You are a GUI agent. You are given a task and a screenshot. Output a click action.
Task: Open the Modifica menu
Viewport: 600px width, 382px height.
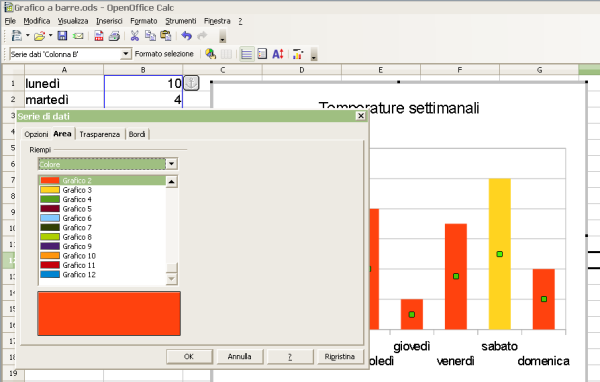coord(37,21)
